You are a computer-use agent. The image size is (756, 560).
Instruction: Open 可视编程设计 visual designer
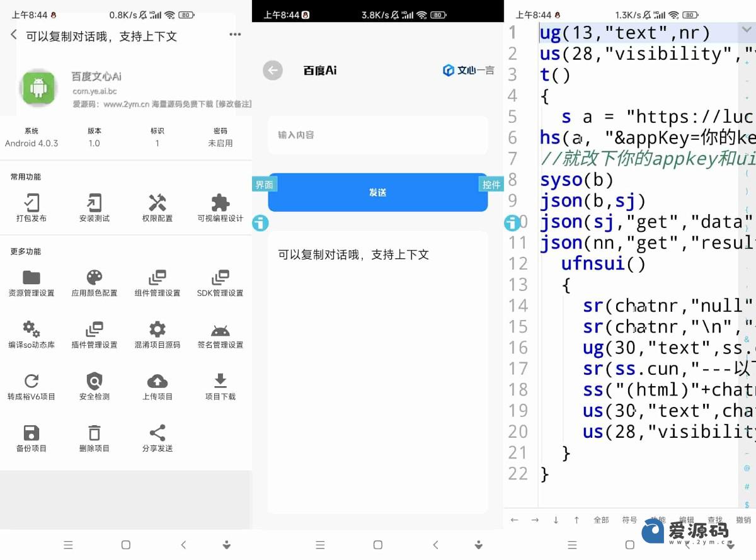pos(220,208)
